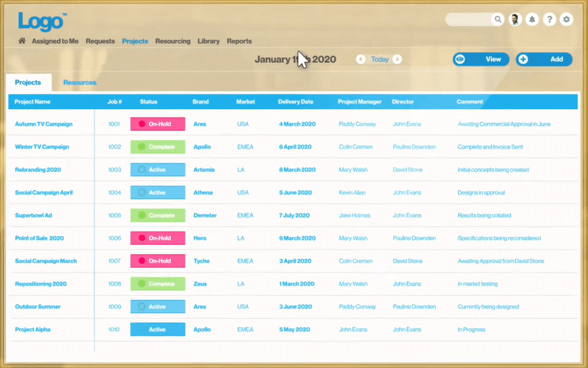The height and width of the screenshot is (368, 588).
Task: Switch to the Resources tab
Action: 79,82
